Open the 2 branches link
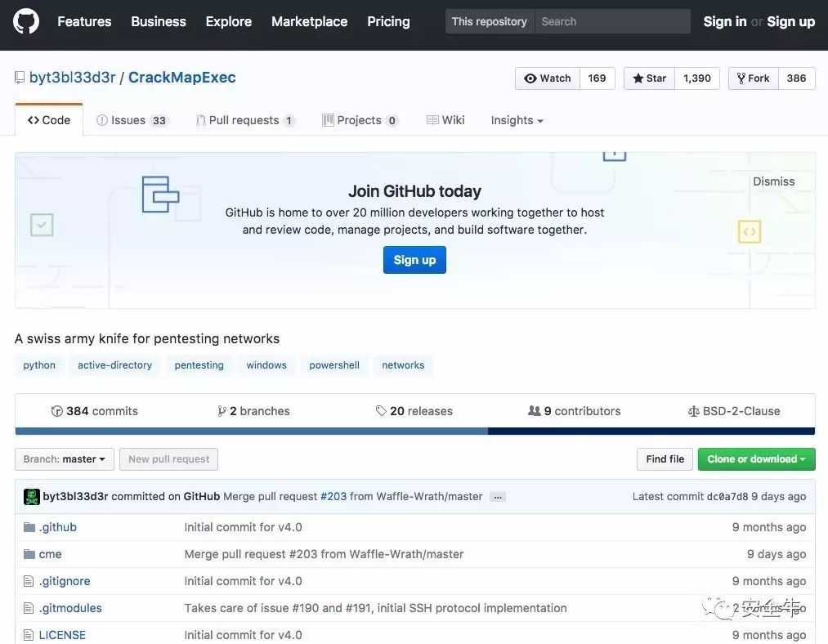The image size is (828, 644). tap(254, 411)
